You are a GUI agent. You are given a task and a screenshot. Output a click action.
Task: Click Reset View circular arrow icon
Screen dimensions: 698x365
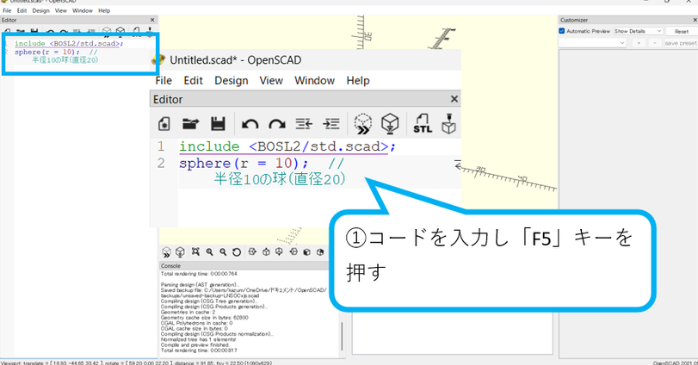(x=237, y=252)
